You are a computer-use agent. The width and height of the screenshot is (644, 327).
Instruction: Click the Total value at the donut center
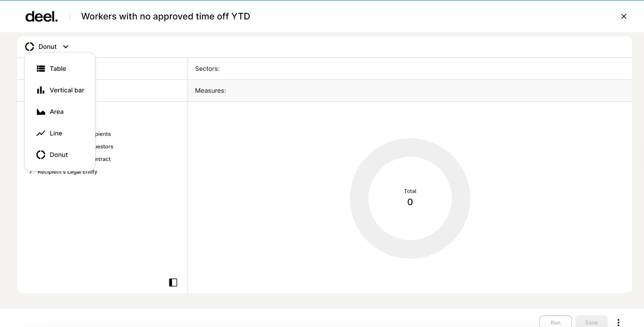coord(410,202)
